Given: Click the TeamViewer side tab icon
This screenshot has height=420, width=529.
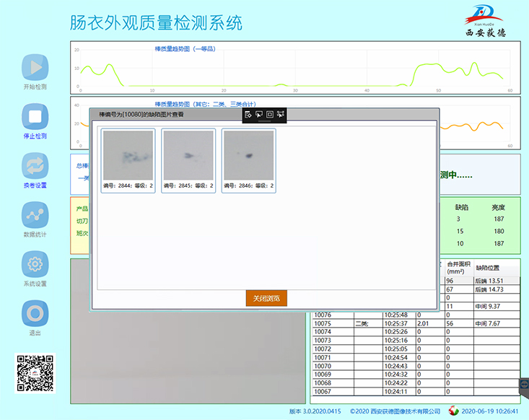Looking at the screenshot, I should [x=524, y=384].
